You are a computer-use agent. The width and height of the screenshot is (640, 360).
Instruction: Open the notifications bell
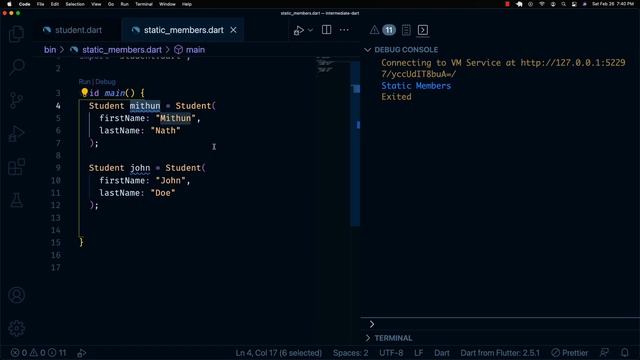tap(625, 353)
